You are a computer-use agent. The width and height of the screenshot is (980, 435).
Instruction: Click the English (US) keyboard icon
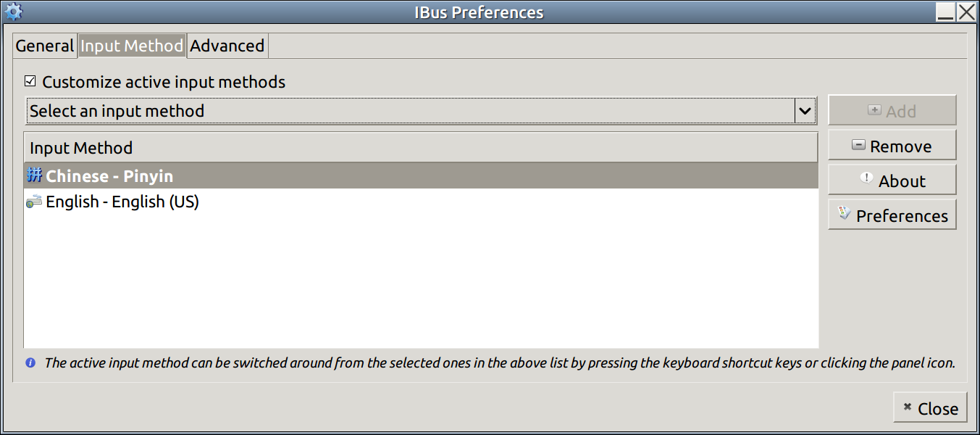pos(34,202)
